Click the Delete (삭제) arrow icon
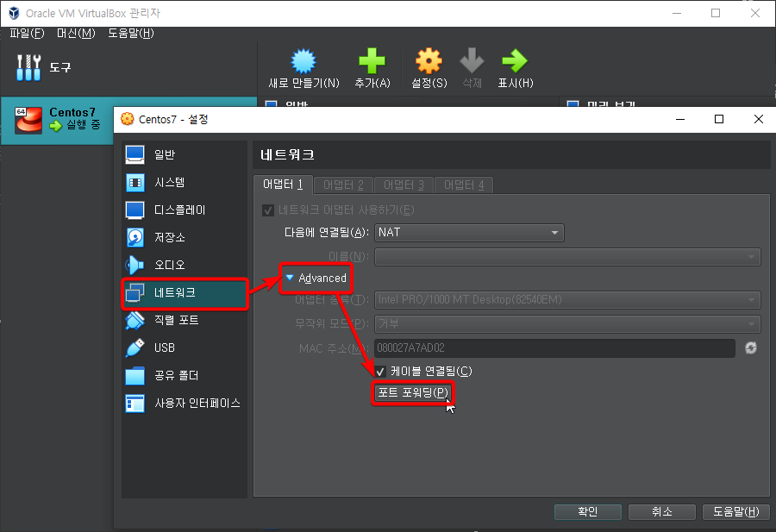 (x=472, y=61)
